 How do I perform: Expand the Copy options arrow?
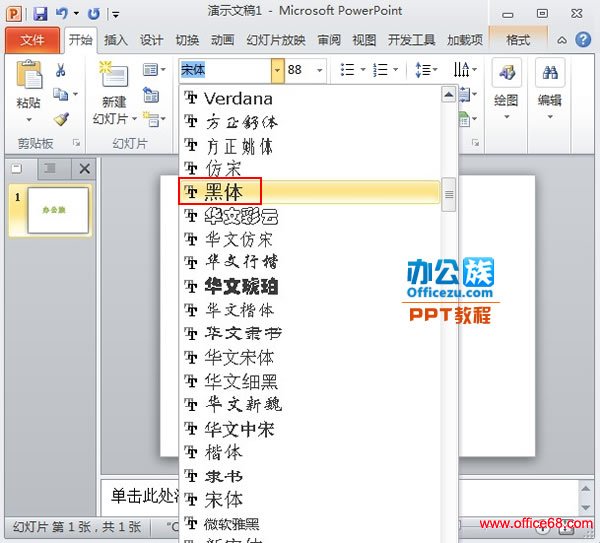tap(75, 94)
